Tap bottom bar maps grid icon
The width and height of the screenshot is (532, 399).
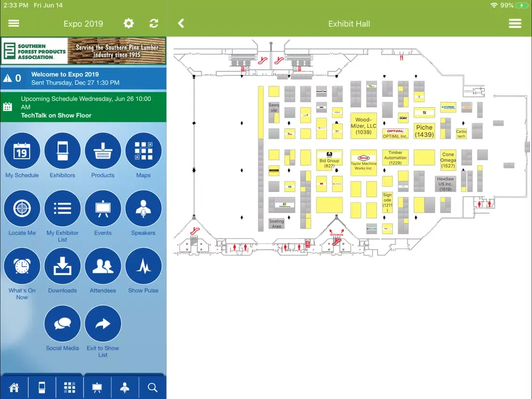(70, 387)
